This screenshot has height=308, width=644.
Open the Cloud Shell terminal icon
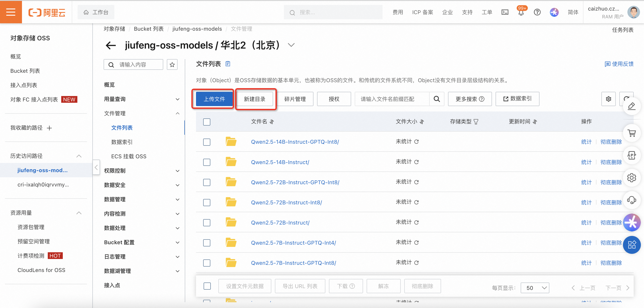[505, 12]
